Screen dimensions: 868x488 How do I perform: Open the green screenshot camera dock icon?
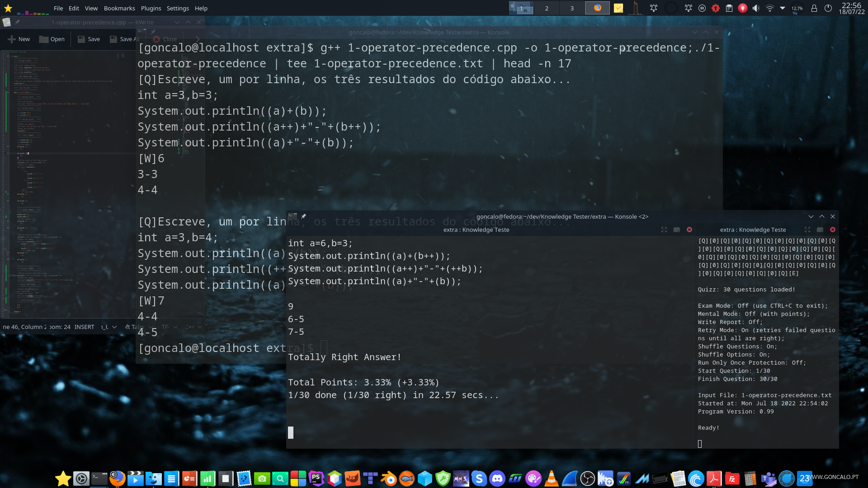pyautogui.click(x=262, y=478)
